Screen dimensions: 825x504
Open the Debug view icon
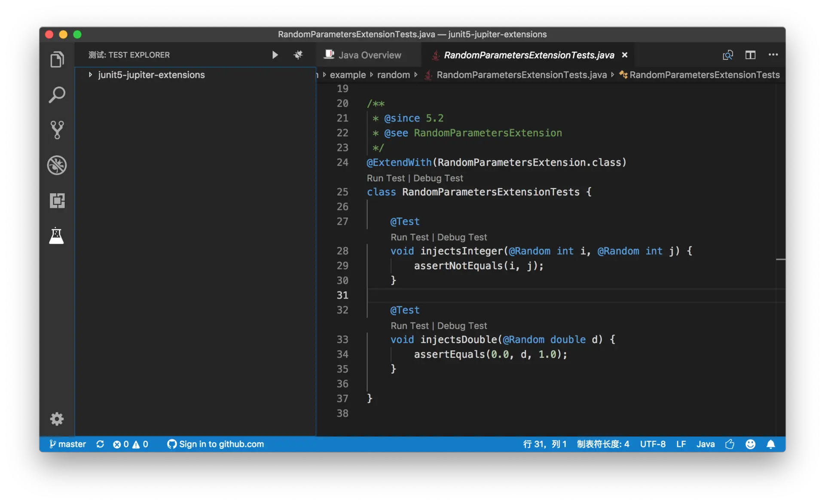(57, 165)
